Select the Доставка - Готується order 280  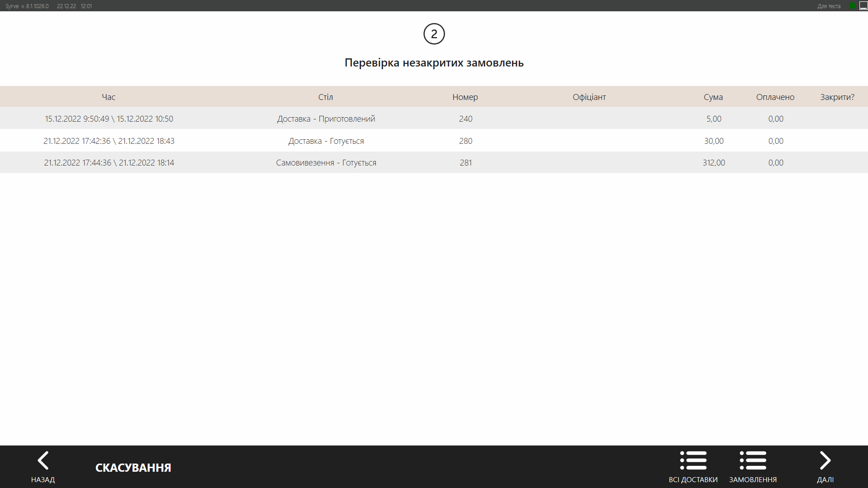[326, 141]
